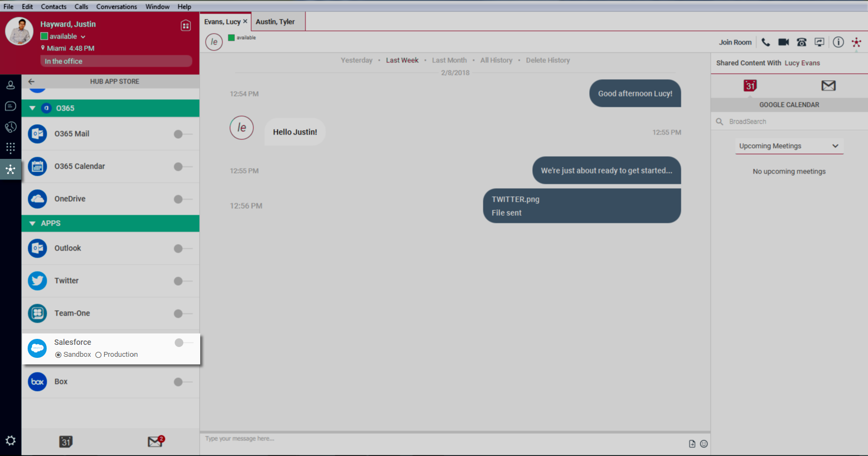Open the Upcoming Meetings dropdown

point(789,146)
